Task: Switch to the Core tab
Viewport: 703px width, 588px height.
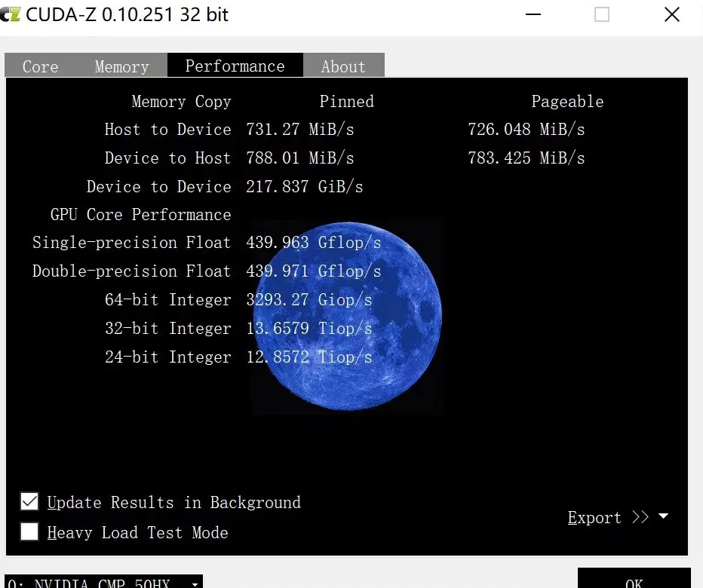Action: 41,66
